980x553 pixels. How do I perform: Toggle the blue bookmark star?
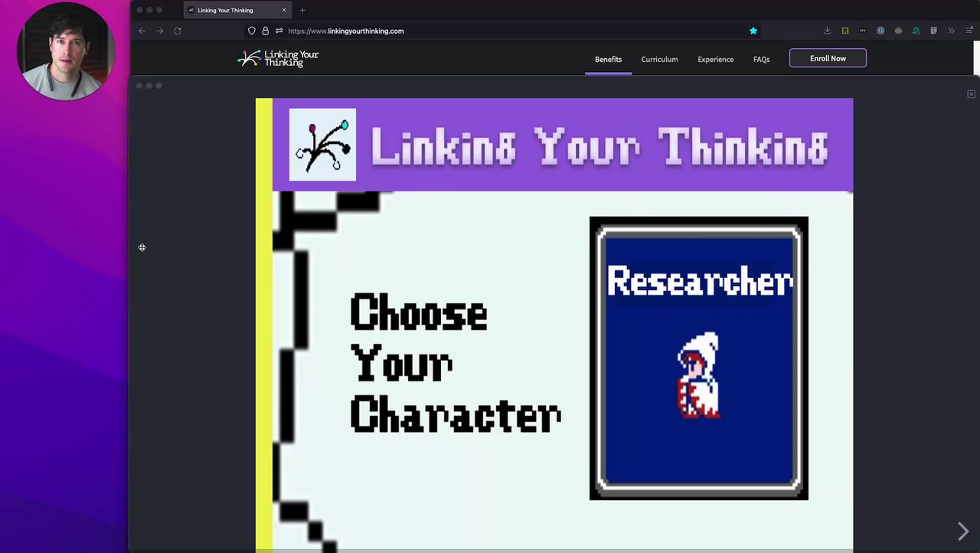tap(753, 31)
